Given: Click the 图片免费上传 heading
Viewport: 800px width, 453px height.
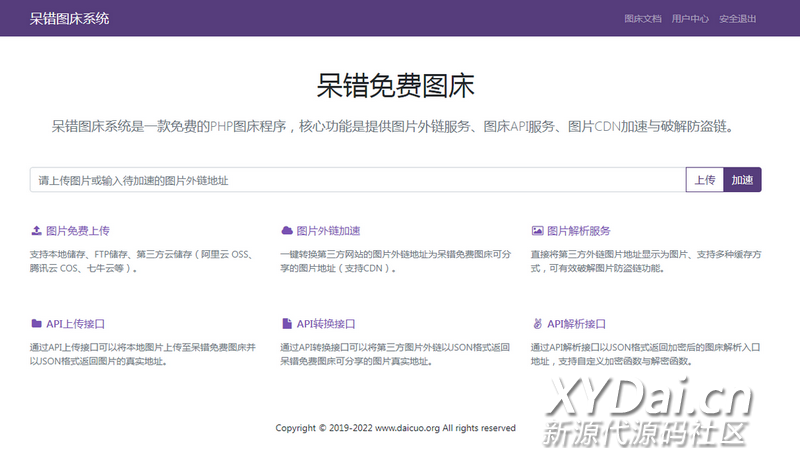Looking at the screenshot, I should (x=77, y=230).
